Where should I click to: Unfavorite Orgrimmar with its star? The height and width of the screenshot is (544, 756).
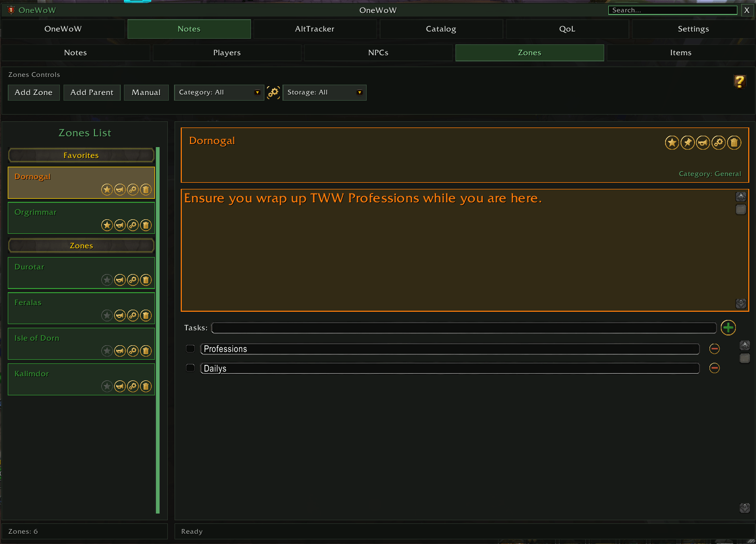107,225
